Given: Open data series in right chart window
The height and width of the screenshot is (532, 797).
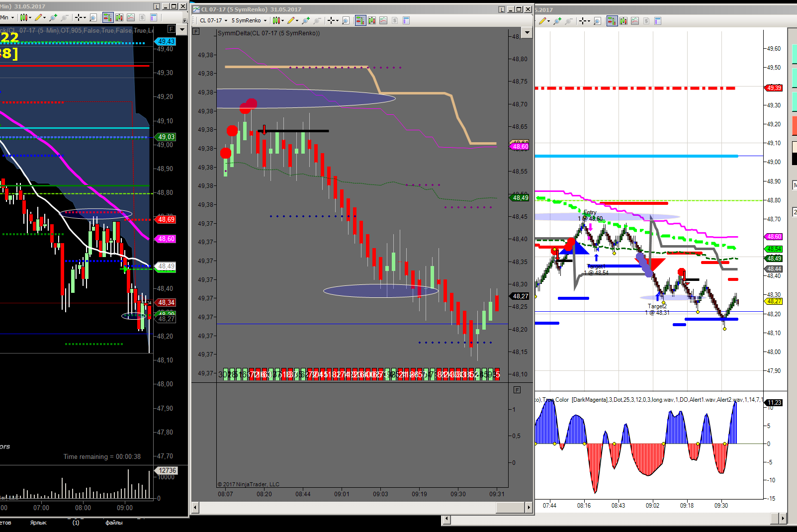Looking at the screenshot, I should 623,21.
